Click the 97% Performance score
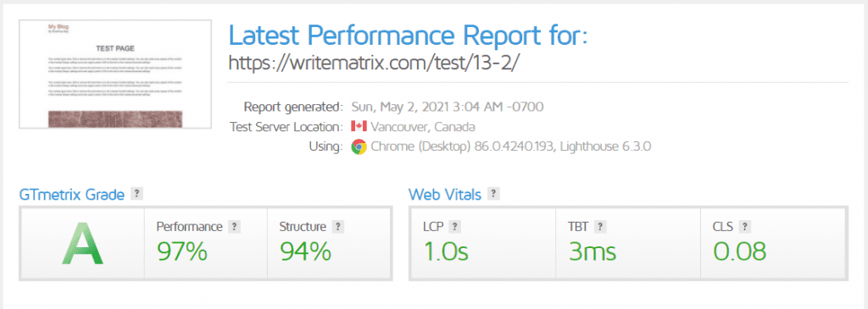The image size is (868, 309). pos(182,251)
